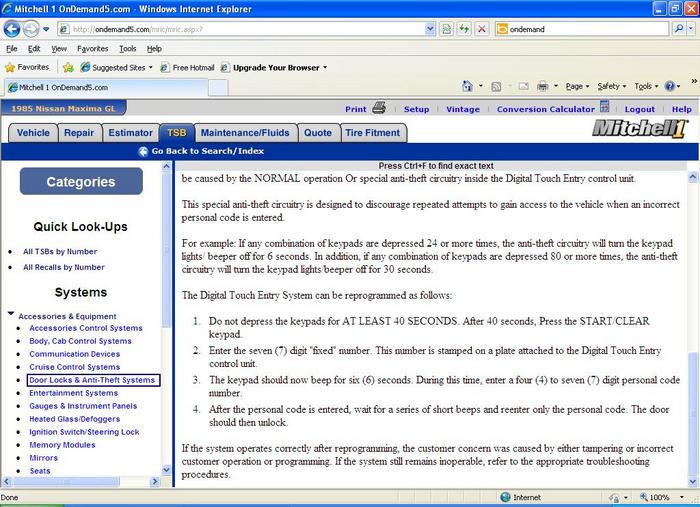Screen dimensions: 700x507
Task: Select the Mitchell 1 OnDemand5.com browser tab
Action: click(x=106, y=87)
